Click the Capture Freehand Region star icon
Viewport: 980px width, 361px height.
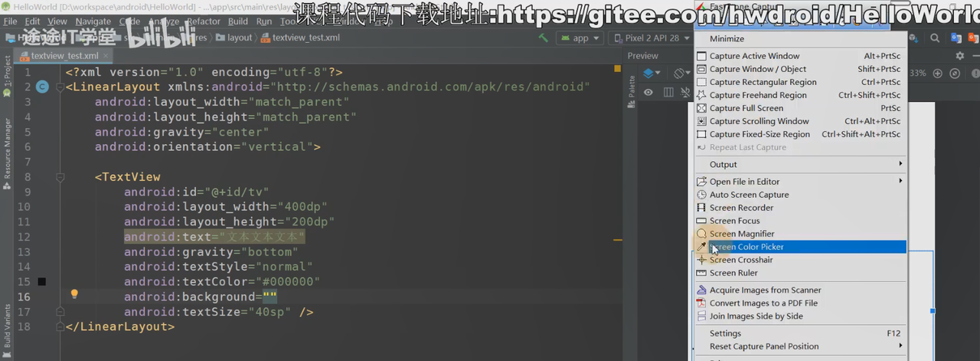coord(701,95)
